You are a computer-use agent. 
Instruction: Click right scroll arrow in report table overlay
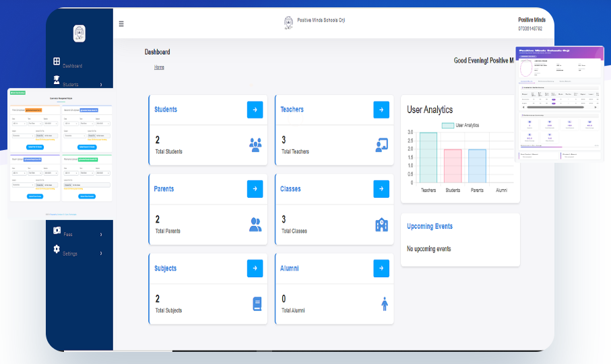coord(596,107)
